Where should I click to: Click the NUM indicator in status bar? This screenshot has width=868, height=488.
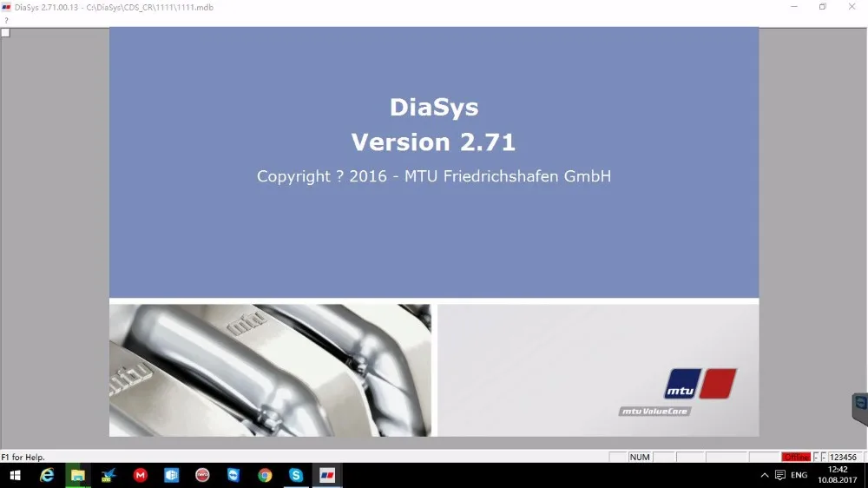click(640, 457)
